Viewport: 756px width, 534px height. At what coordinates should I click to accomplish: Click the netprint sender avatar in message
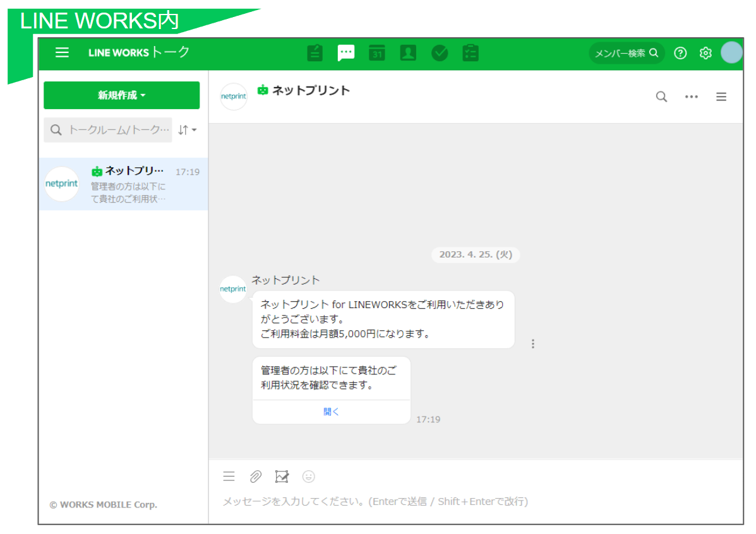pos(233,288)
